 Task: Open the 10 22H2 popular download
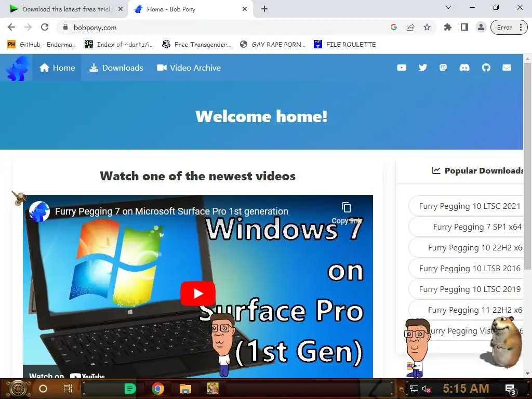pos(467,248)
